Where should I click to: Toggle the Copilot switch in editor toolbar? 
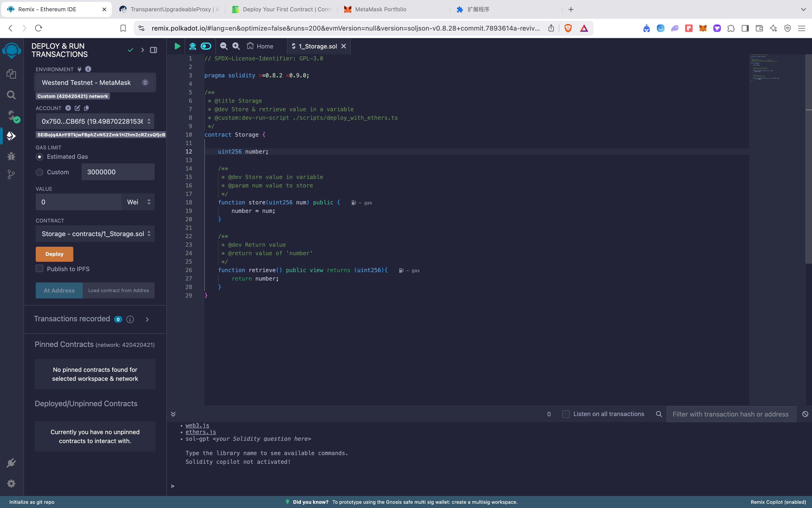[206, 46]
